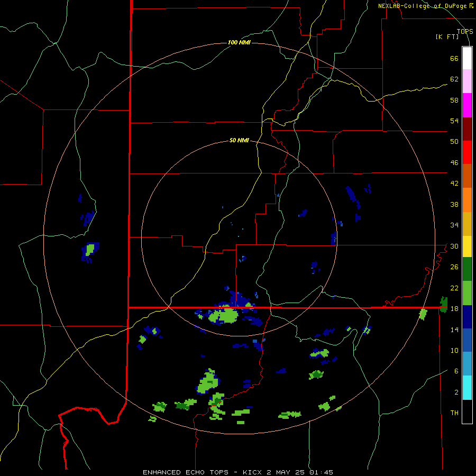This screenshot has width=476, height=476.
Task: Select the yellow swatch above 30
Action: point(467,246)
